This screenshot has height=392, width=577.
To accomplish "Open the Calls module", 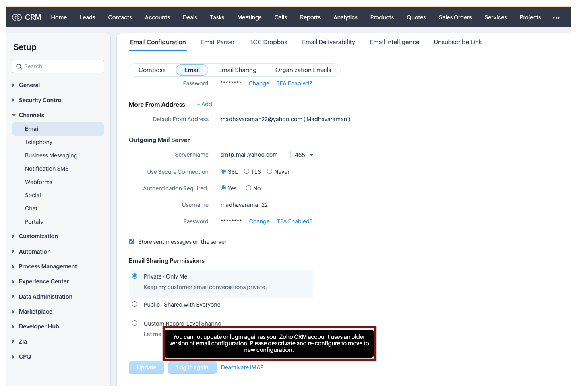I will (281, 17).
